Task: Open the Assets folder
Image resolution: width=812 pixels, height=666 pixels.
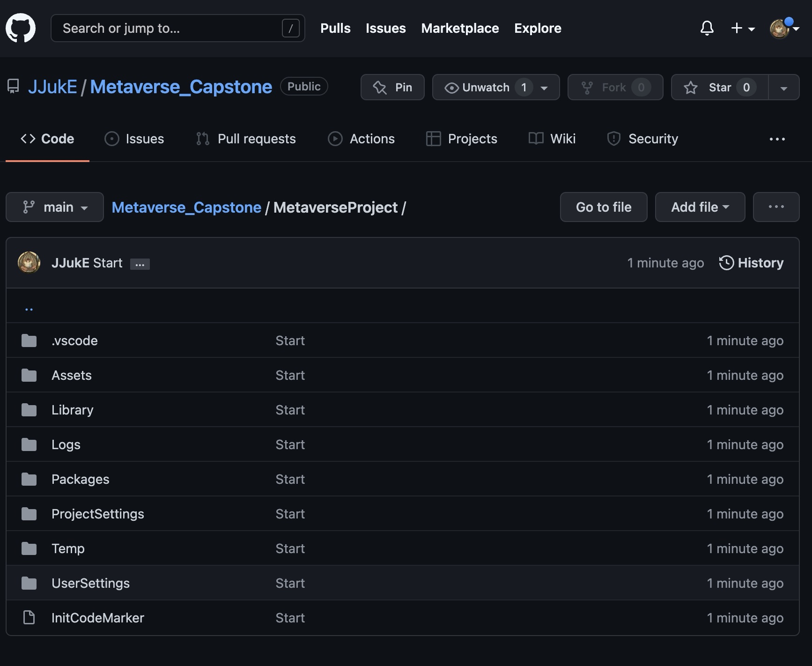Action: click(72, 375)
